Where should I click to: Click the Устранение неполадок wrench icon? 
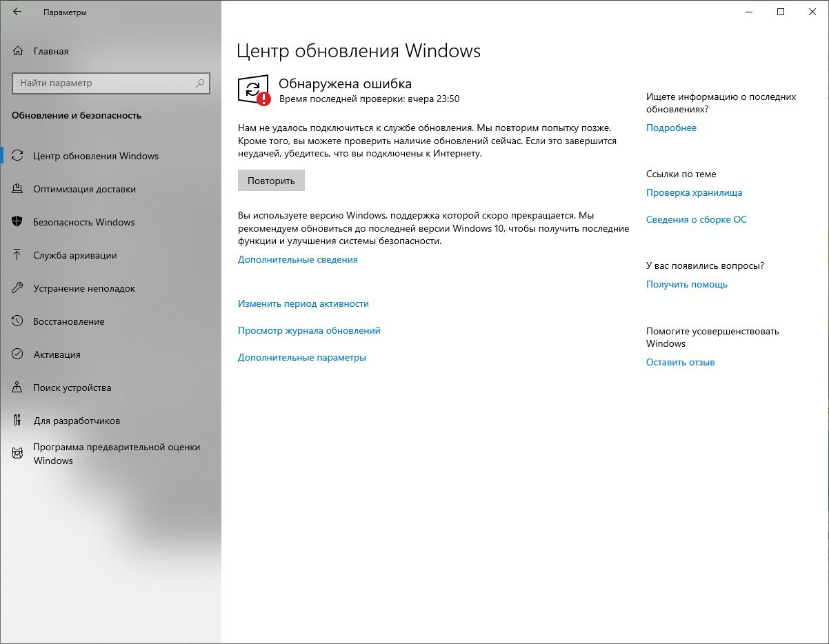(x=18, y=288)
